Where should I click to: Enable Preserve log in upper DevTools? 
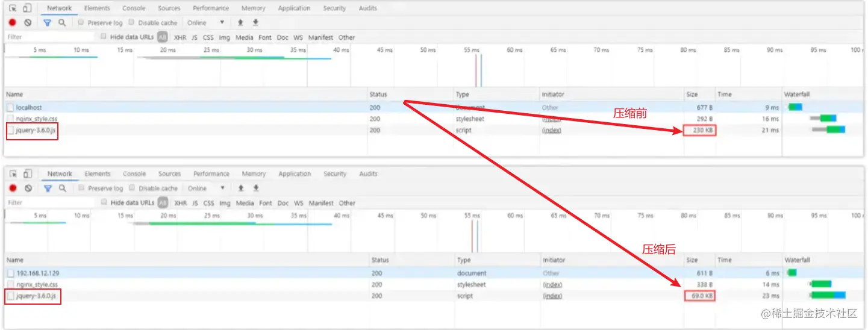click(81, 22)
